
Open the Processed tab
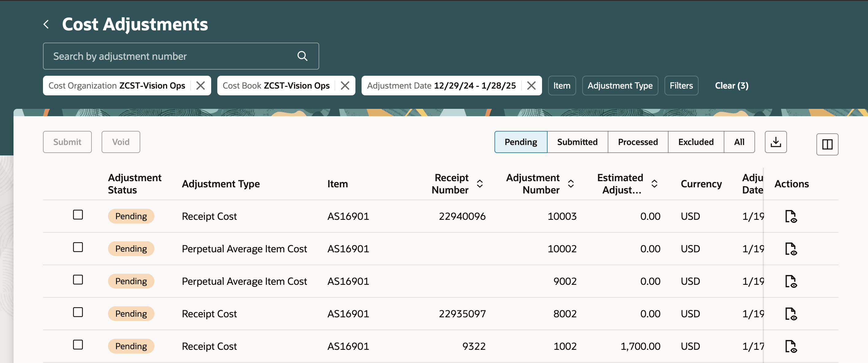pyautogui.click(x=637, y=142)
